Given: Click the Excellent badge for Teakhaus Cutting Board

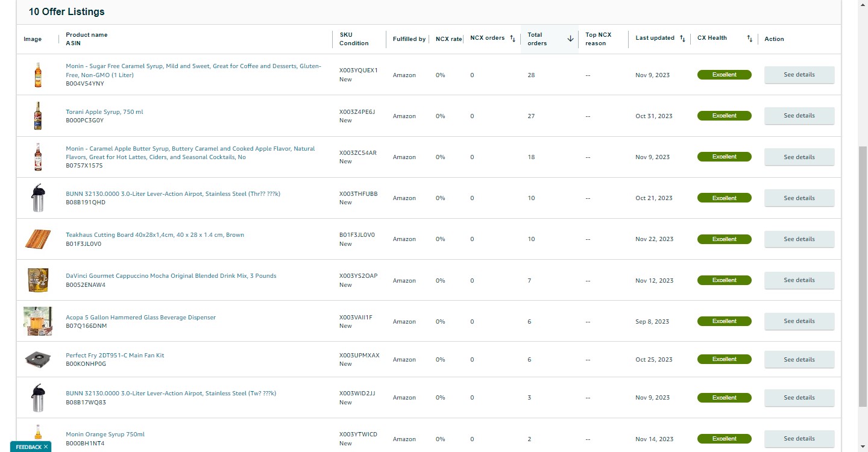Looking at the screenshot, I should [725, 239].
